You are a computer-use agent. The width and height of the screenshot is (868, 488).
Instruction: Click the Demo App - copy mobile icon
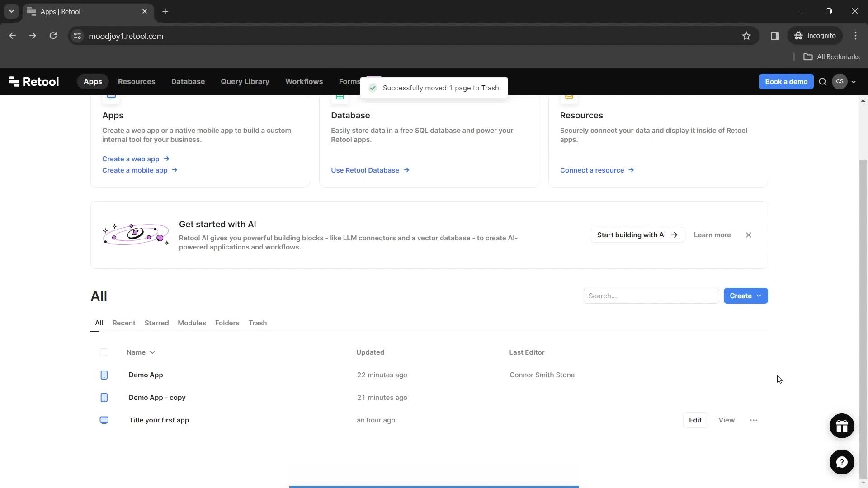point(104,398)
